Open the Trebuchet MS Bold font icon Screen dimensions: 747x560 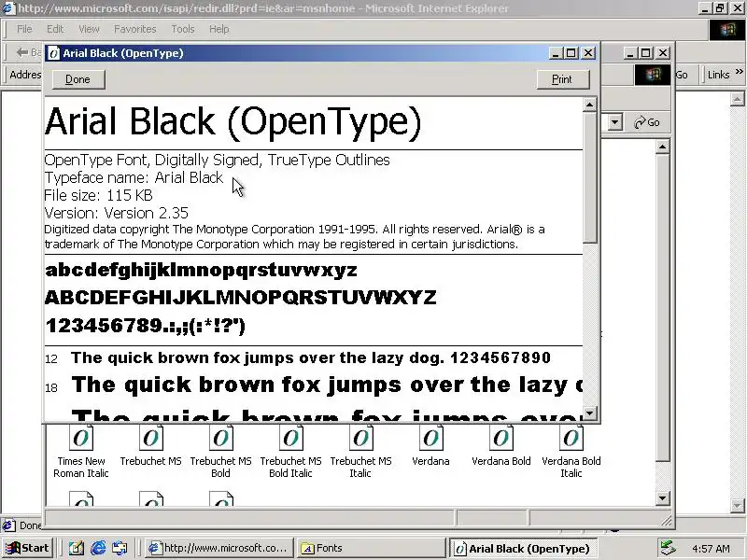click(x=221, y=438)
